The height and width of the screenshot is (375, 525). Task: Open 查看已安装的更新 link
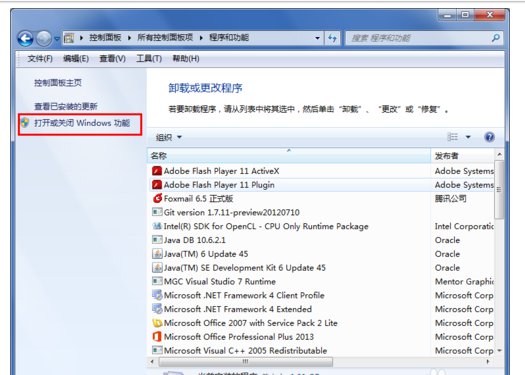[66, 106]
